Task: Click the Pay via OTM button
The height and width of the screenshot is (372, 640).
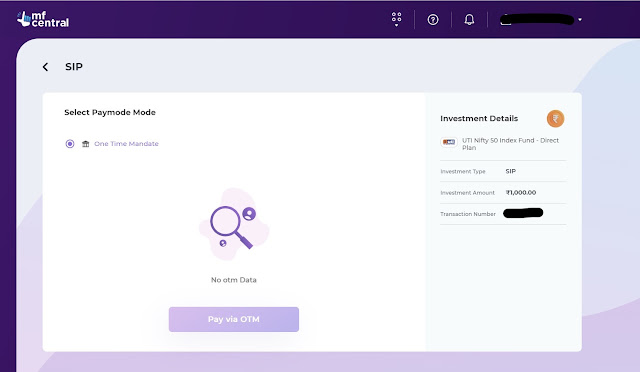Action: point(233,319)
